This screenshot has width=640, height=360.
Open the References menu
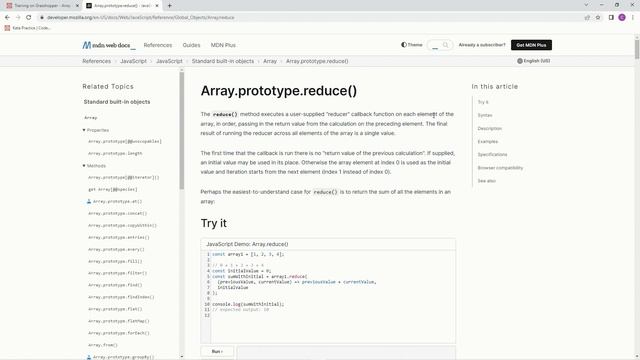pos(158,45)
